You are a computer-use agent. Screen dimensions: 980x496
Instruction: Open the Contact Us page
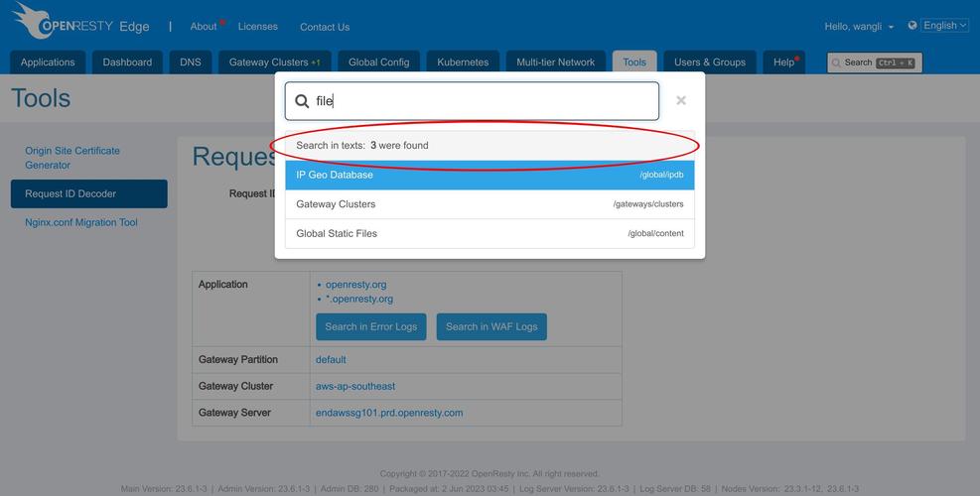pyautogui.click(x=325, y=27)
